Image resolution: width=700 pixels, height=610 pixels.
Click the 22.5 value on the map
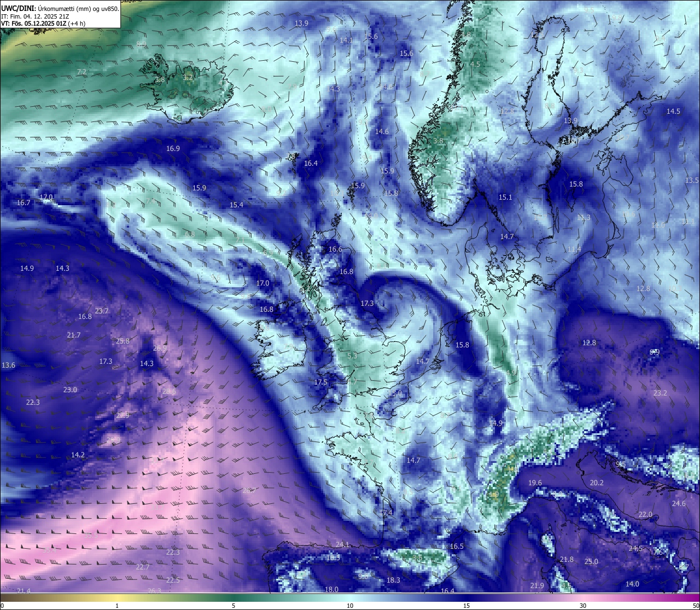(x=173, y=580)
